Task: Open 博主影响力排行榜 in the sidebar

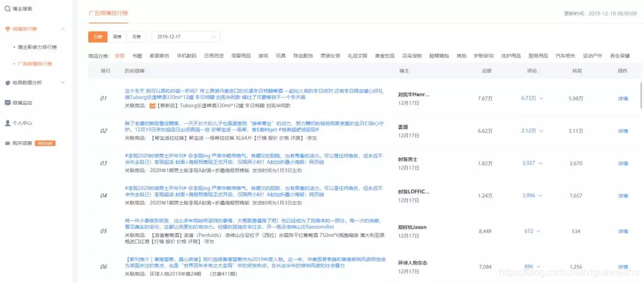Action: [x=38, y=47]
